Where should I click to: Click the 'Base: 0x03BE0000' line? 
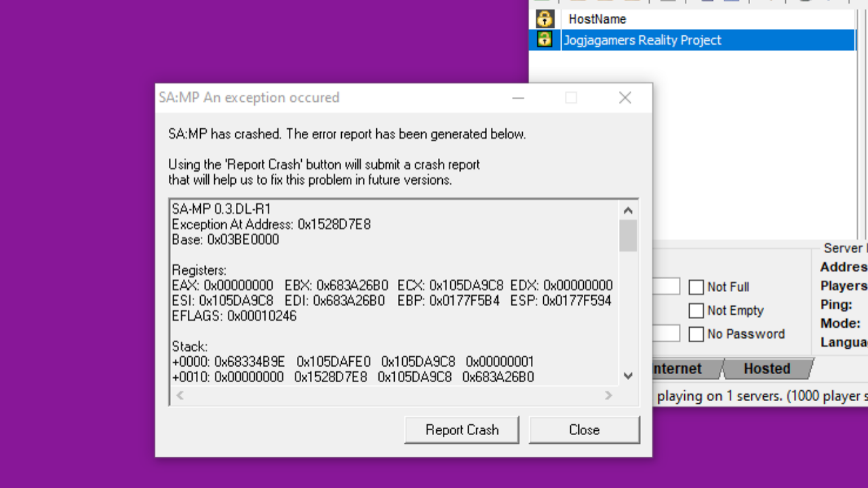click(x=225, y=240)
